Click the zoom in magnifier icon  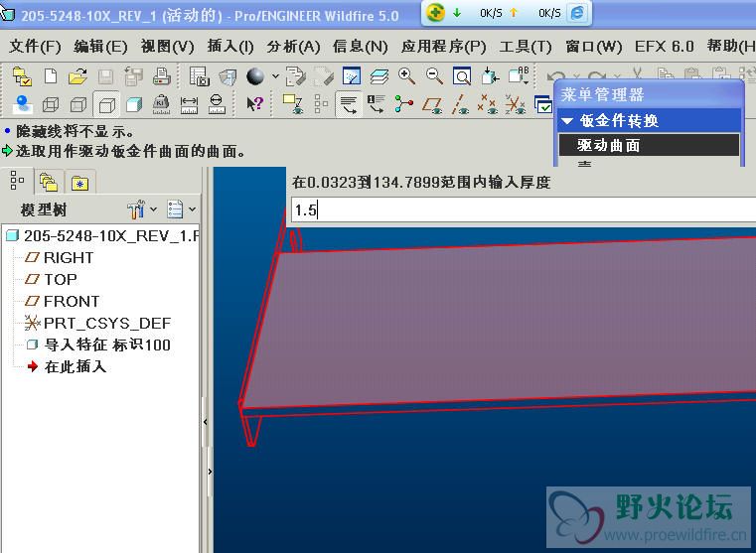tap(406, 76)
